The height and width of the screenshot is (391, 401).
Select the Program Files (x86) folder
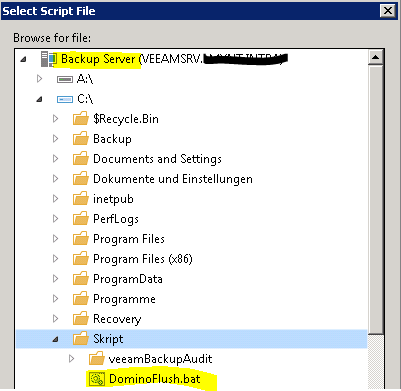click(x=143, y=259)
